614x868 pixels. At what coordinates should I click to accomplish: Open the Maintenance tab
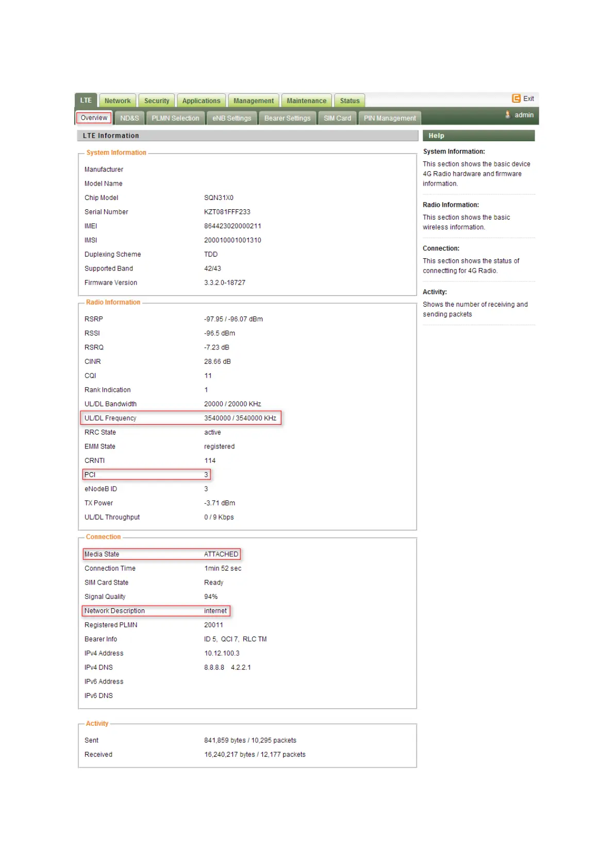click(x=307, y=101)
